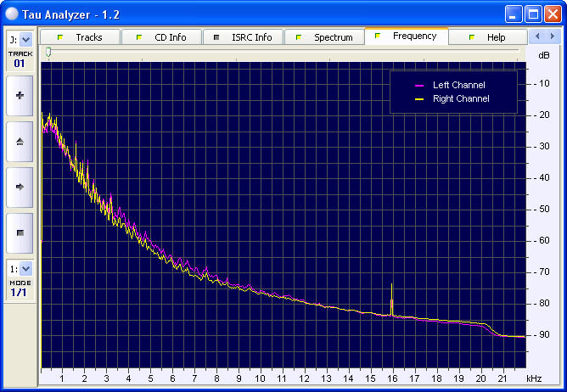Open the J: drive dropdown
567x392 pixels.
coord(25,40)
